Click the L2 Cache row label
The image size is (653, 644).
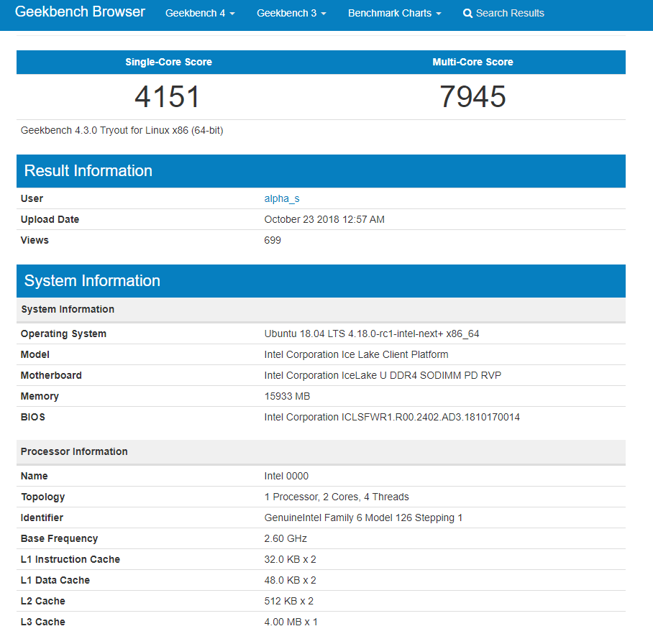pos(43,601)
